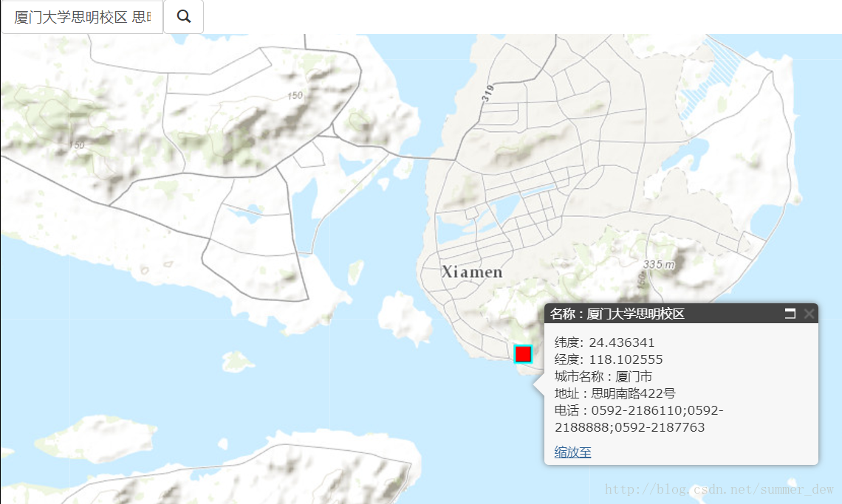Click the 319 road number label

pos(487,94)
